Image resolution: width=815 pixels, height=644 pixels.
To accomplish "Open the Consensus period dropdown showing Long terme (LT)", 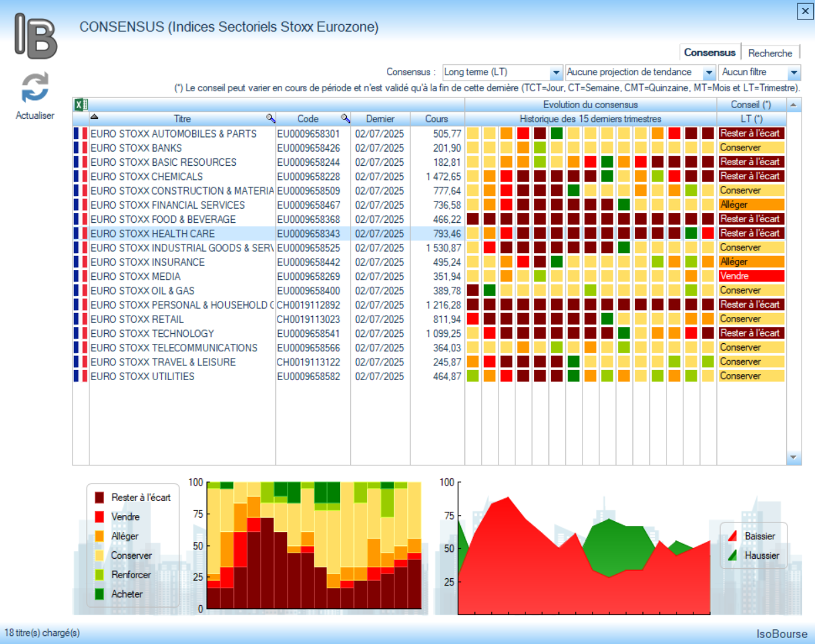I will pyautogui.click(x=502, y=72).
